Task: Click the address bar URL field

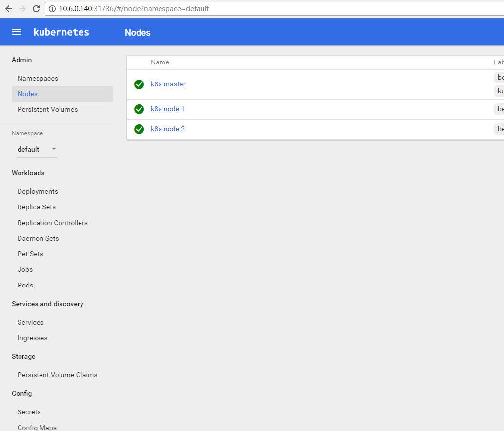Action: coord(274,9)
